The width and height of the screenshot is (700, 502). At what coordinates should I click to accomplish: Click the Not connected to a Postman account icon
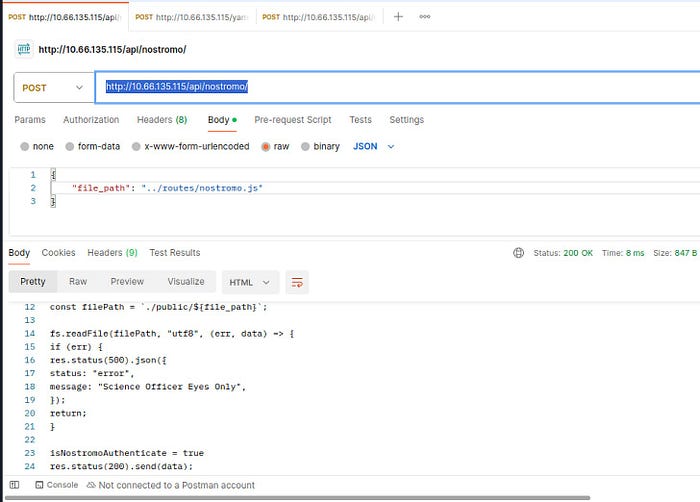91,485
